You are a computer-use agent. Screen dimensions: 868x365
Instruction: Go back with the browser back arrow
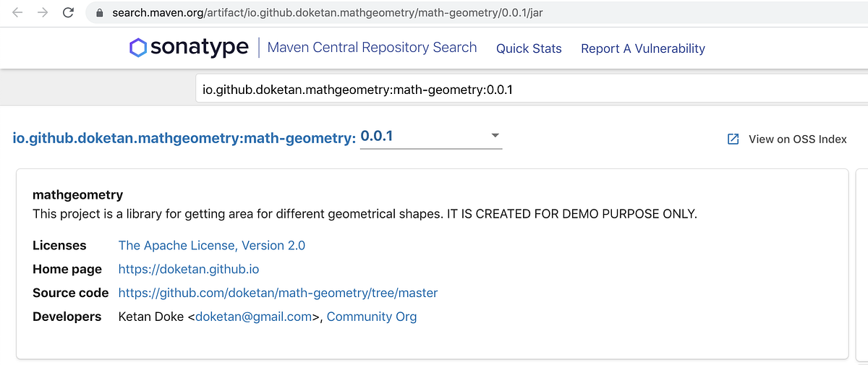[17, 13]
